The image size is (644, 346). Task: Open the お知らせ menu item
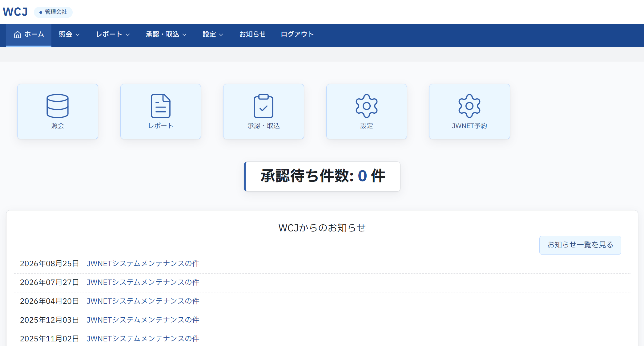click(252, 35)
